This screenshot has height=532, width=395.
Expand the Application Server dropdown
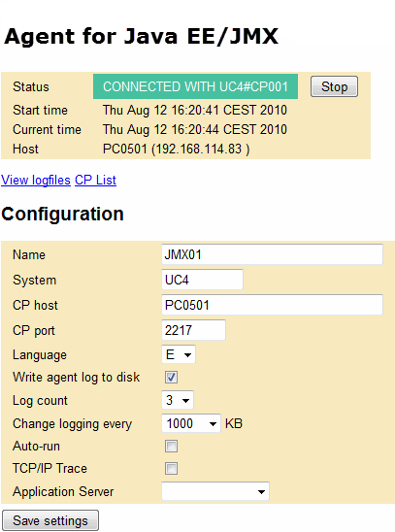215,491
